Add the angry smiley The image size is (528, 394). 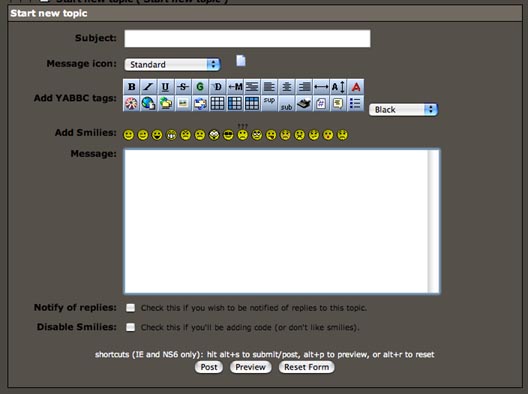click(186, 135)
